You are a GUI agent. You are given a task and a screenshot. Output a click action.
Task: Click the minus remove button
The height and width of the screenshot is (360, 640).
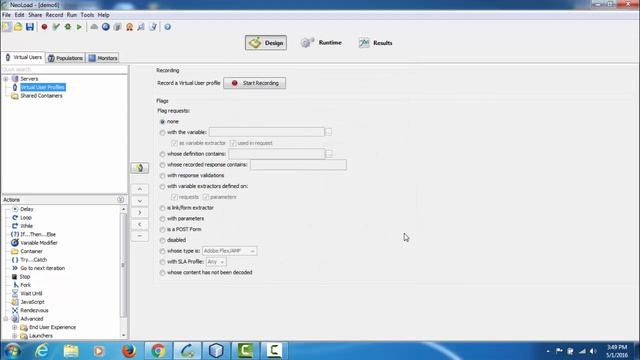click(x=140, y=236)
